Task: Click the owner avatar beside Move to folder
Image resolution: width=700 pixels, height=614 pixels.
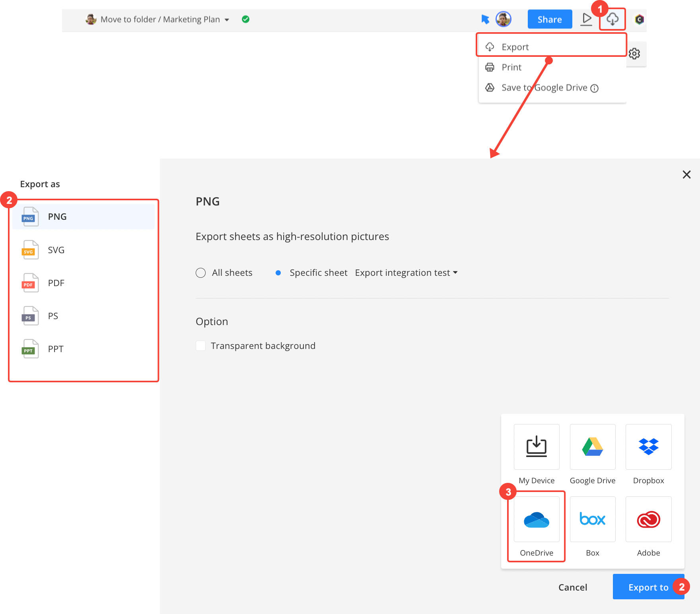Action: [x=91, y=19]
